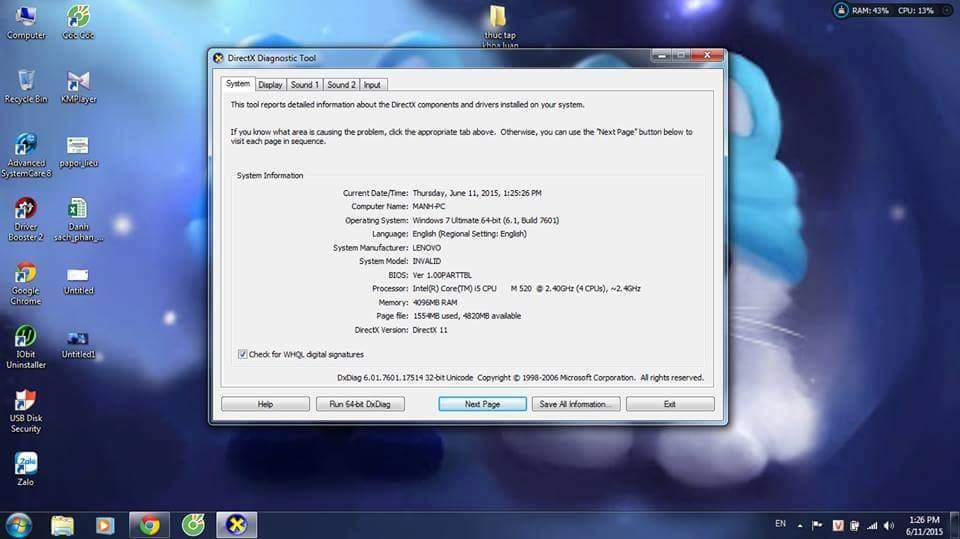Image resolution: width=960 pixels, height=539 pixels.
Task: Launch the KMPlayer desktop shortcut
Action: (x=78, y=82)
